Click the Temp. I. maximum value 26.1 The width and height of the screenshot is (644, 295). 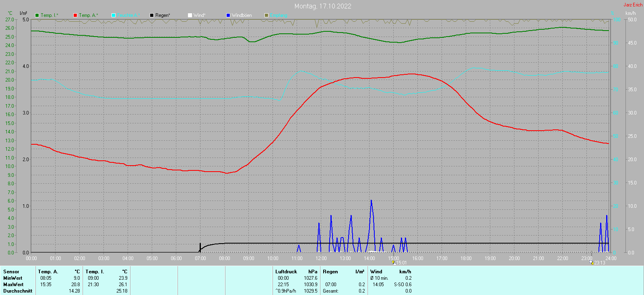click(x=123, y=285)
